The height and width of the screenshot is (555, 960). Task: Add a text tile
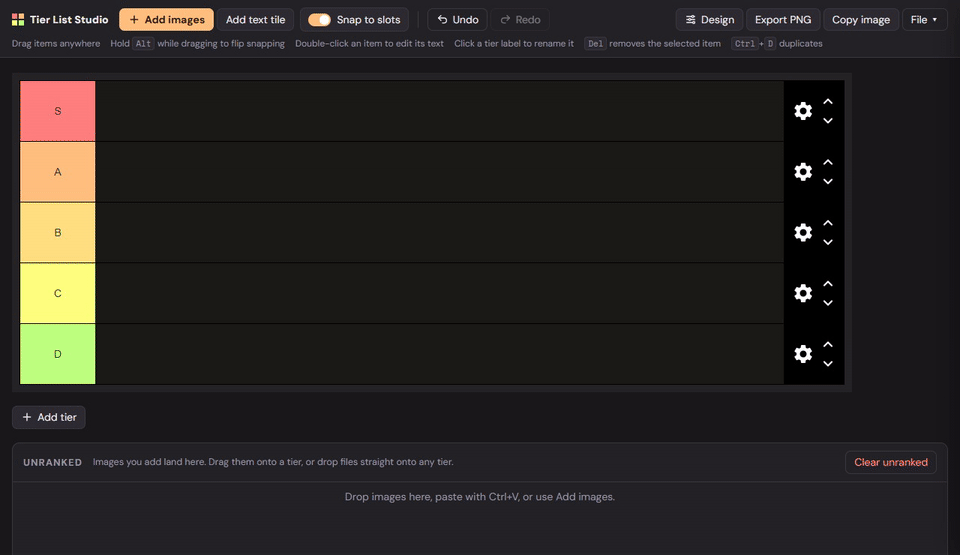tap(255, 20)
